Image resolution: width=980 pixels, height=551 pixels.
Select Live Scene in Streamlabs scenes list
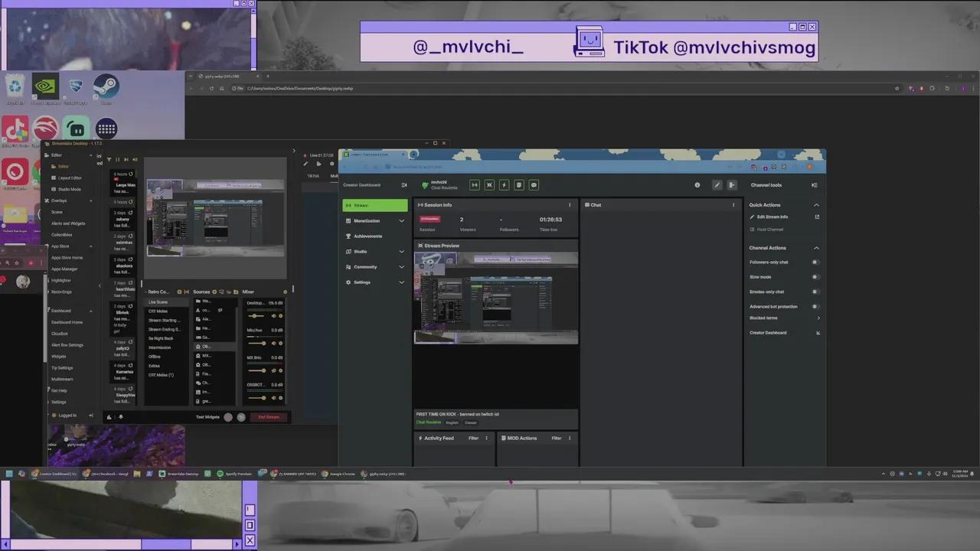click(167, 302)
